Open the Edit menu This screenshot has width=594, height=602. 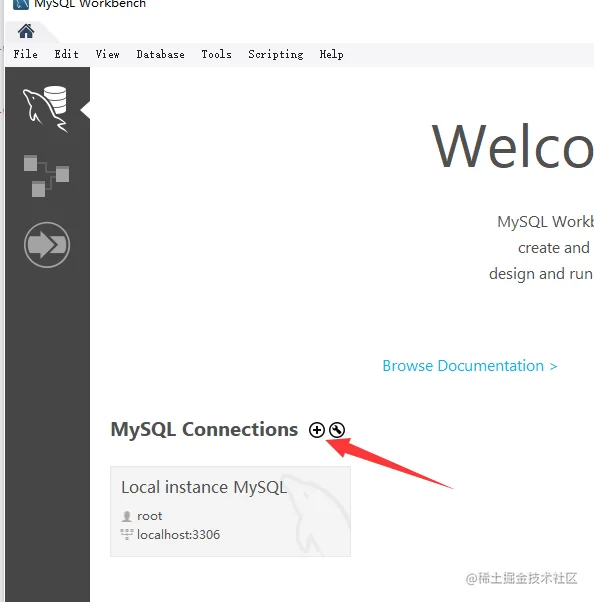[66, 54]
